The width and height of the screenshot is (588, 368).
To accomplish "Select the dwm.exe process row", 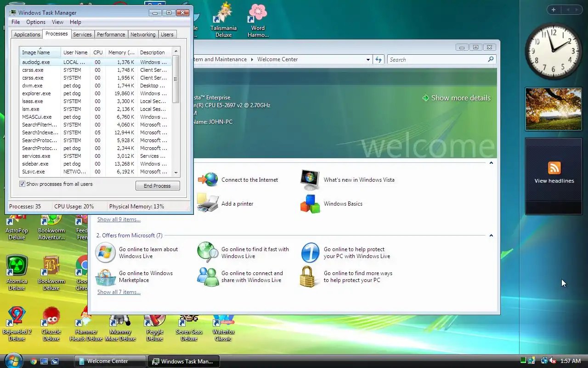I will click(x=95, y=86).
